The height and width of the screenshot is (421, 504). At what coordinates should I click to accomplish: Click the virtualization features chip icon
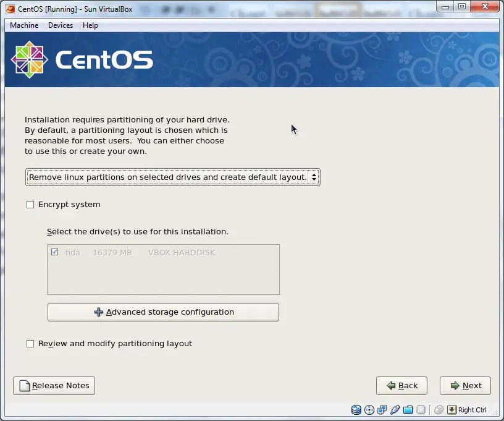coord(421,409)
